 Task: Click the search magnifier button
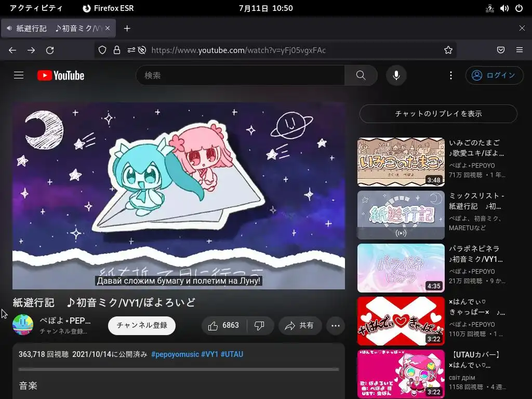click(361, 75)
